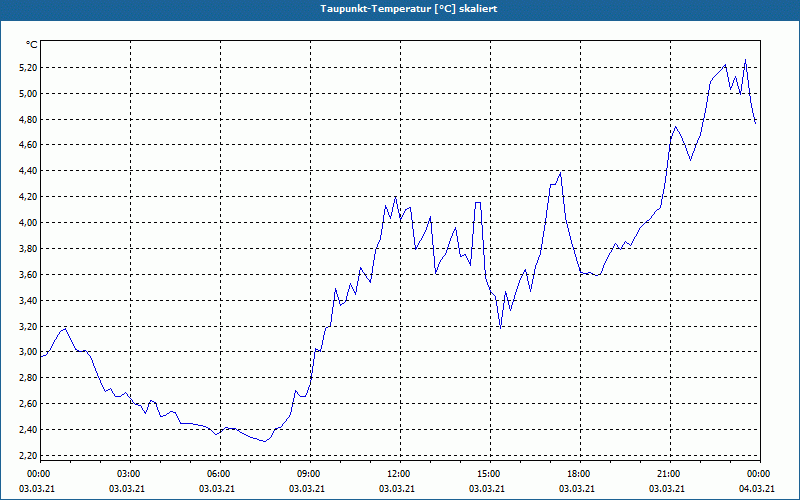Click the 4,60 y-axis label
The image size is (800, 500).
[x=28, y=145]
